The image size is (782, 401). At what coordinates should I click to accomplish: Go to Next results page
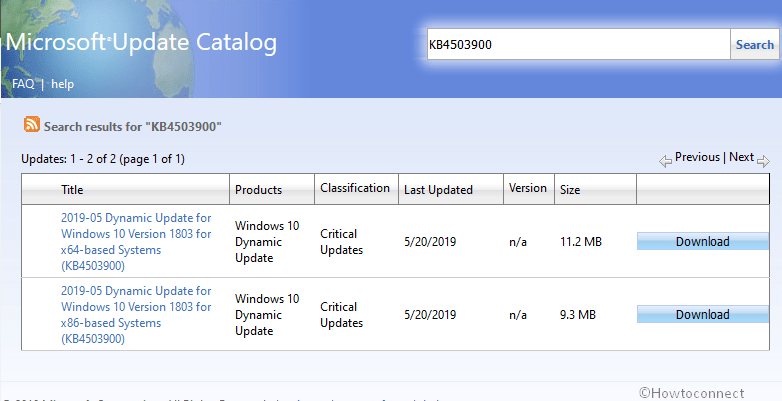741,157
